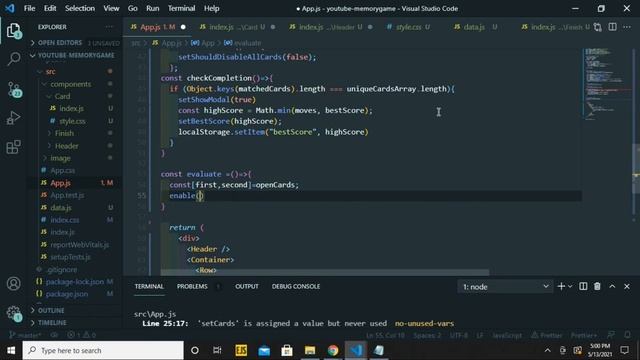Image resolution: width=640 pixels, height=360 pixels.
Task: Collapse the components folder
Action: pos(71,84)
